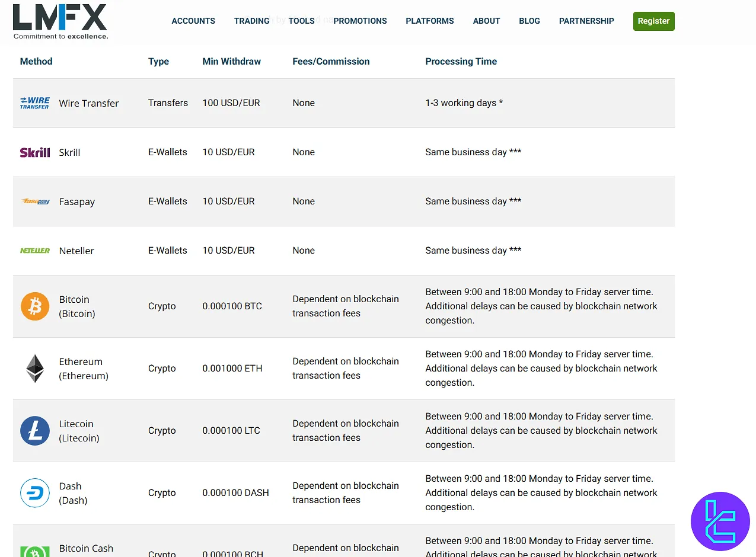Click Same business day in Neteller row
The image size is (756, 557).
[x=473, y=251]
